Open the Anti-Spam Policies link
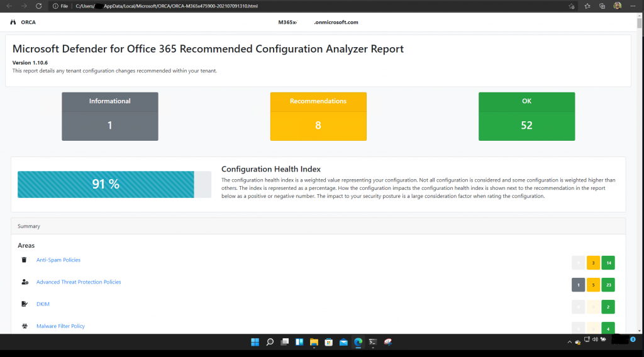The width and height of the screenshot is (644, 357). click(58, 260)
